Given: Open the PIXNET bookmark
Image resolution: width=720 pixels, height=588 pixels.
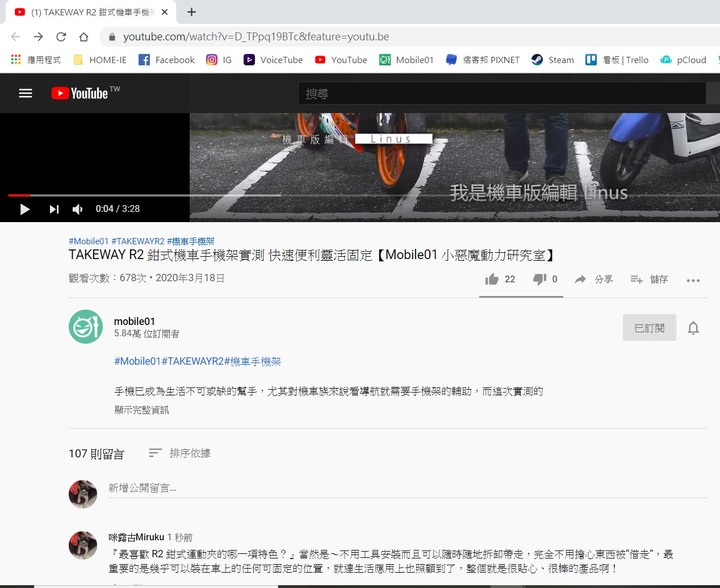Looking at the screenshot, I should pos(483,60).
